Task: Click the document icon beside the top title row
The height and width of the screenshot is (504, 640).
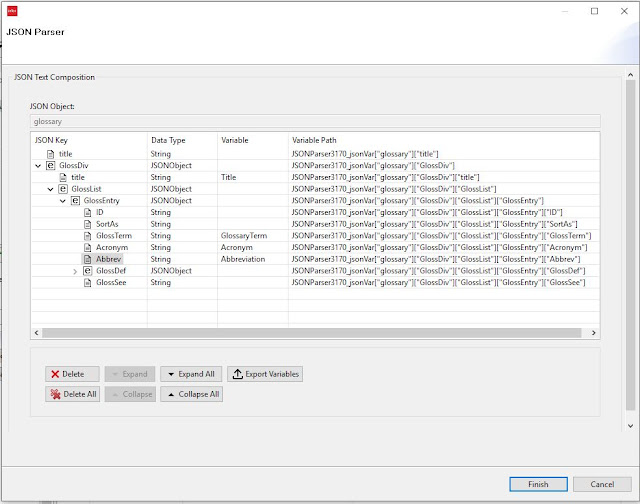Action: point(50,154)
